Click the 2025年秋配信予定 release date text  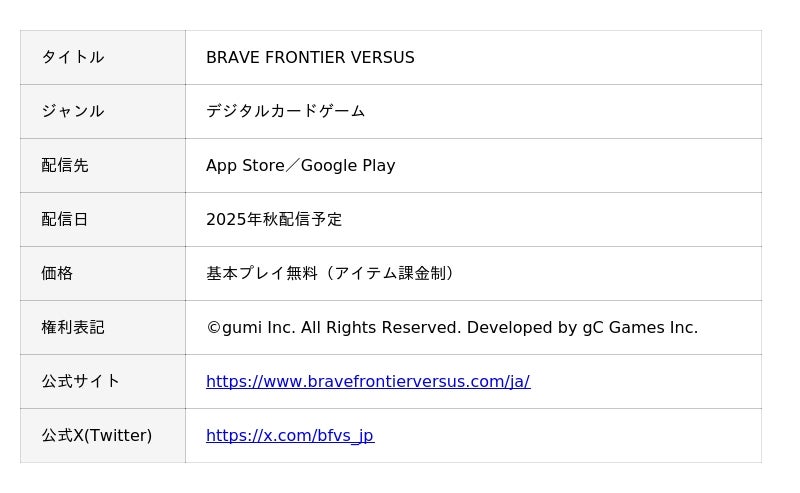(274, 219)
